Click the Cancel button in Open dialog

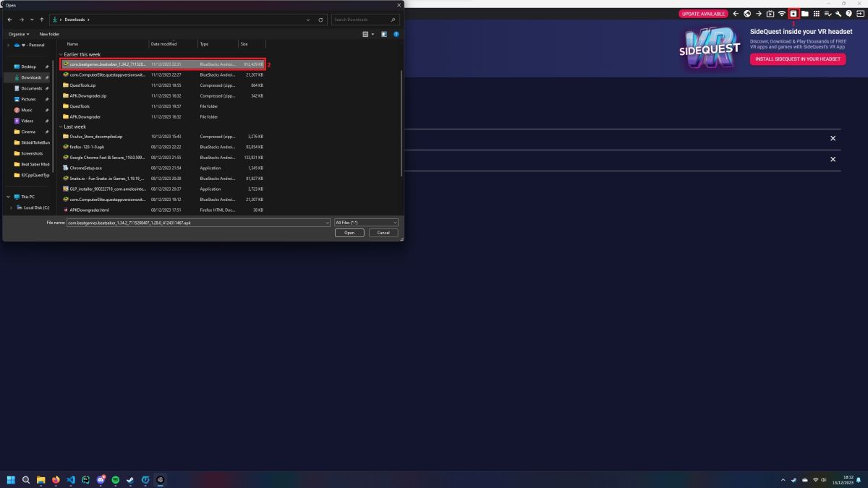[383, 233]
